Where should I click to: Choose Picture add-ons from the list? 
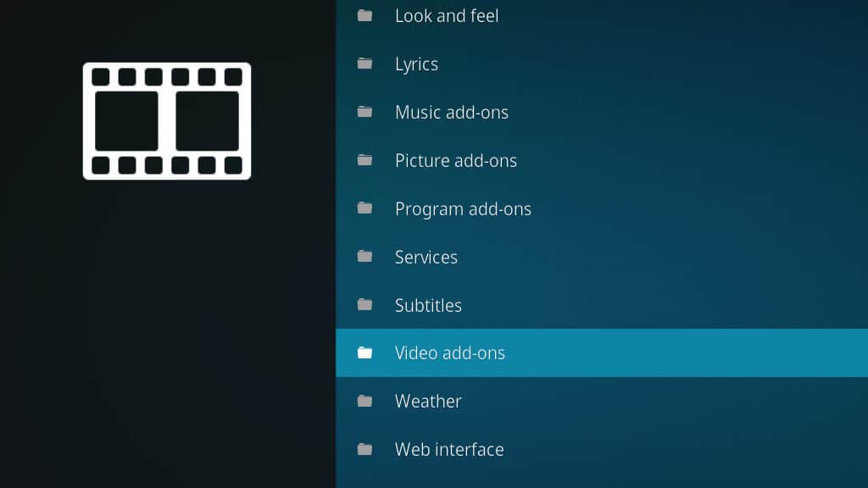(x=602, y=160)
